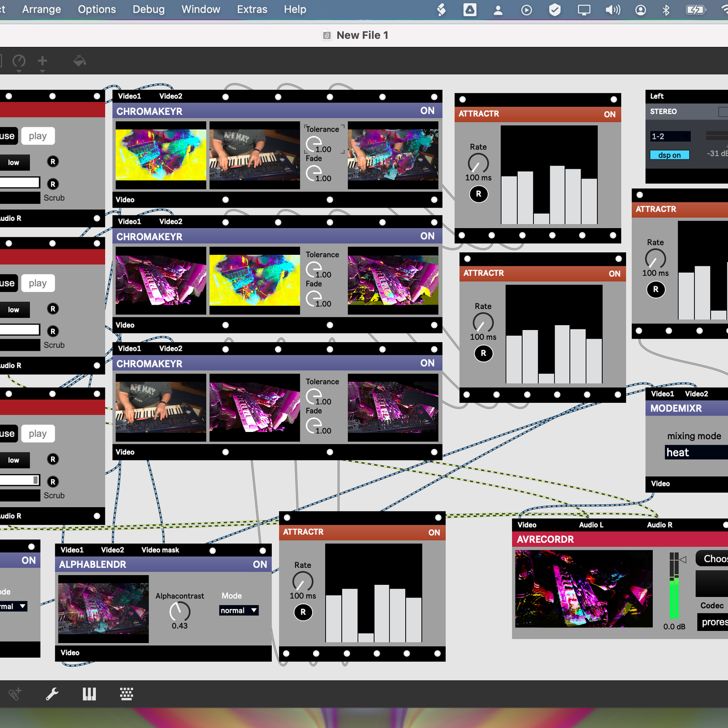Open the wrench settings icon in bottom bar
728x728 pixels.
click(52, 694)
